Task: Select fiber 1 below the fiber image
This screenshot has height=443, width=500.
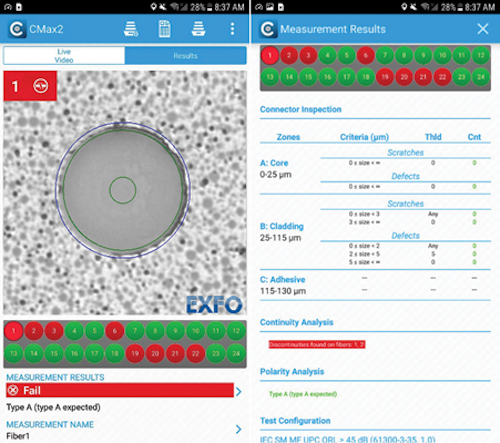Action: point(14,331)
